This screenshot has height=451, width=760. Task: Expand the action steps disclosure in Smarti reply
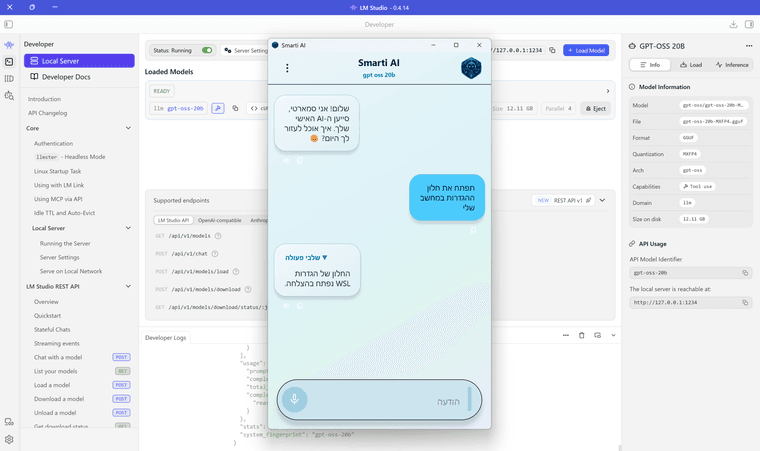[x=306, y=258]
